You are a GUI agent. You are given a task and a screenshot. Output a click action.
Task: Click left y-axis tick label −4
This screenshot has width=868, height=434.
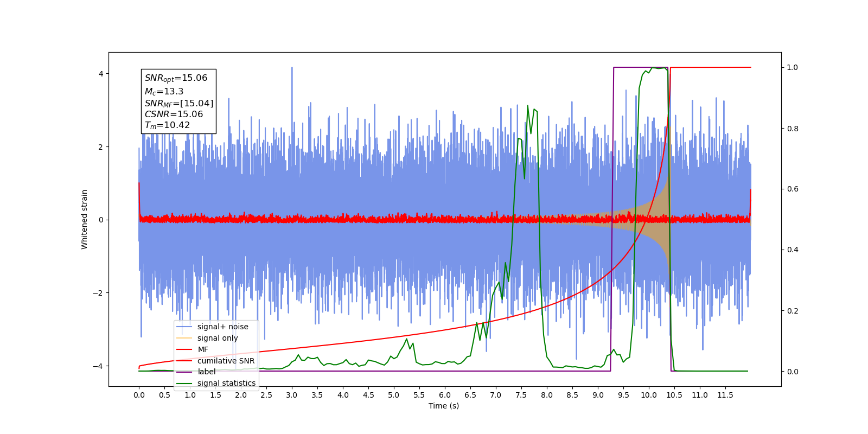97,366
